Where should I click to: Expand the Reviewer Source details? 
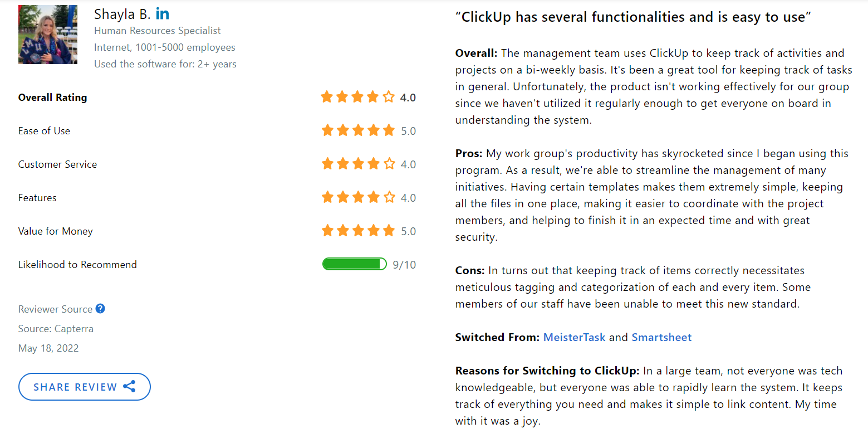click(x=55, y=309)
